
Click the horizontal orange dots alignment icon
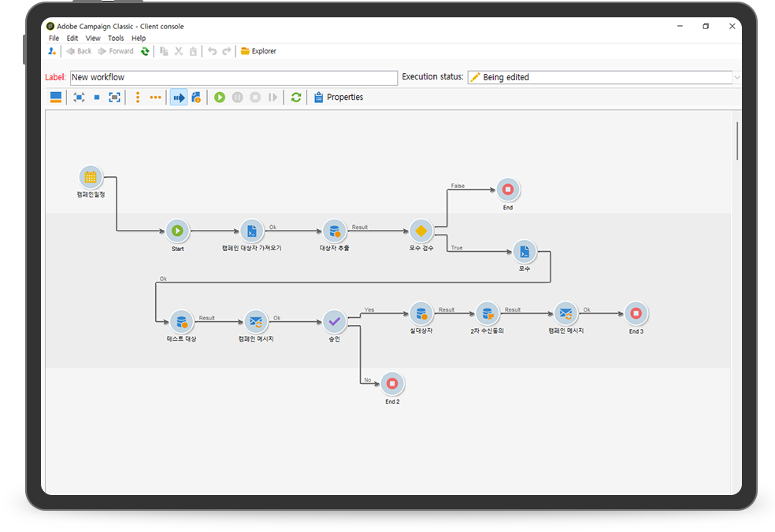155,98
